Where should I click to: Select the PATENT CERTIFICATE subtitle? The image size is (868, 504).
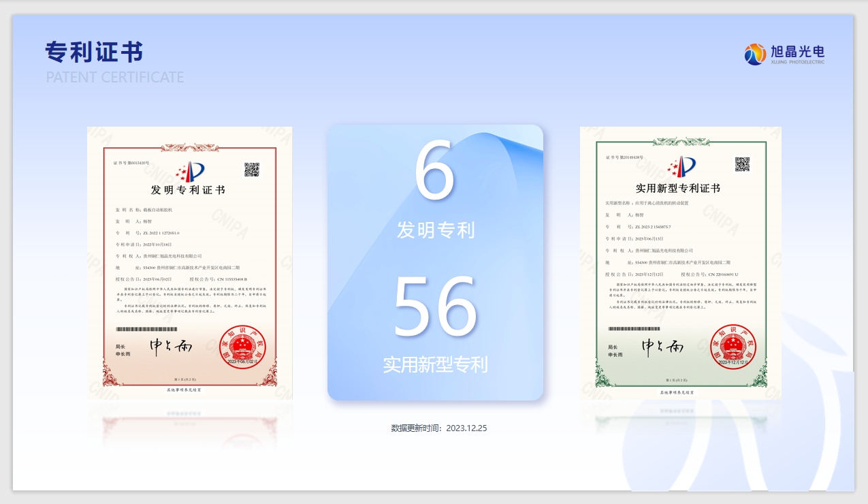[115, 77]
